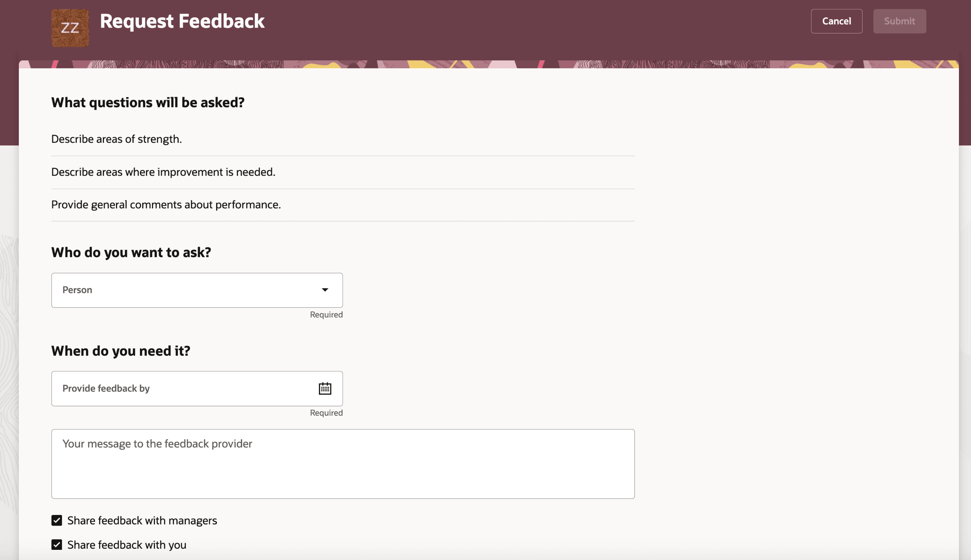This screenshot has width=971, height=560.
Task: Disable Share feedback with you
Action: pyautogui.click(x=57, y=544)
